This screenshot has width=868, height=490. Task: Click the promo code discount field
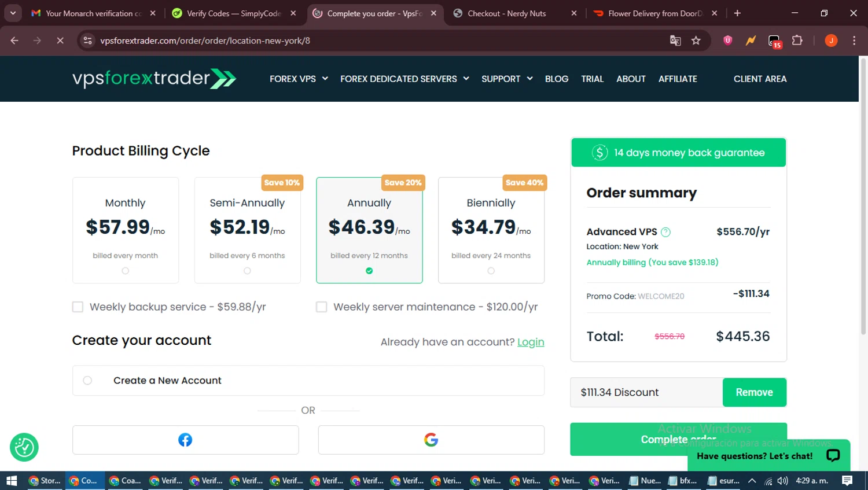(646, 392)
